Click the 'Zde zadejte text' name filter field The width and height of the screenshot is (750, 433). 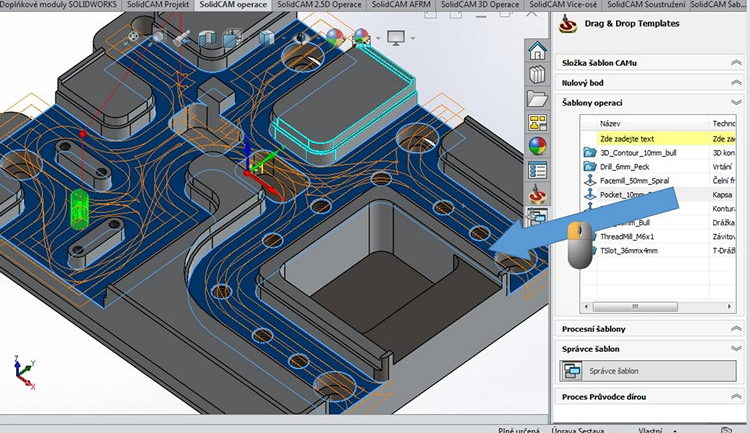click(x=652, y=139)
